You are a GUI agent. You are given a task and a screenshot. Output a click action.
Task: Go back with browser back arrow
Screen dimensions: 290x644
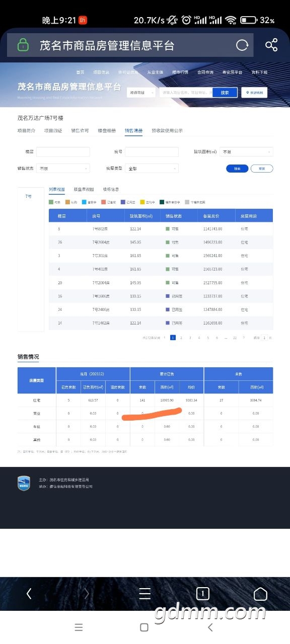(29, 594)
